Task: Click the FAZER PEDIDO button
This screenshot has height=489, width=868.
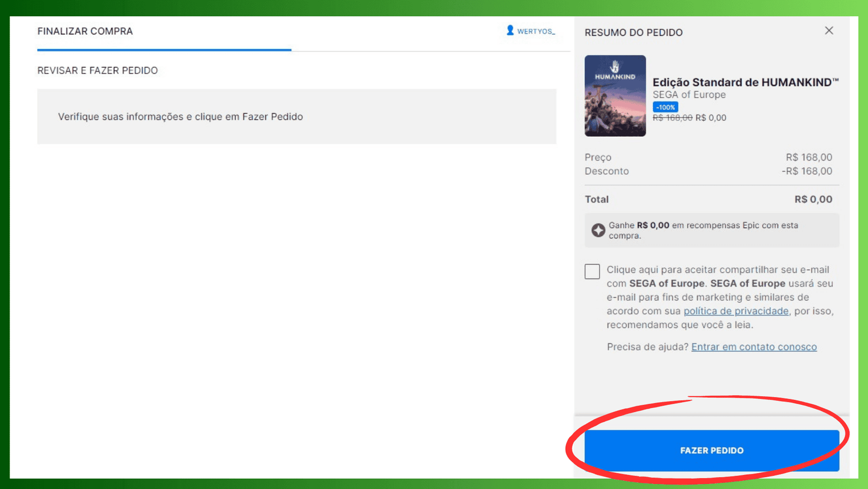Action: [x=711, y=450]
